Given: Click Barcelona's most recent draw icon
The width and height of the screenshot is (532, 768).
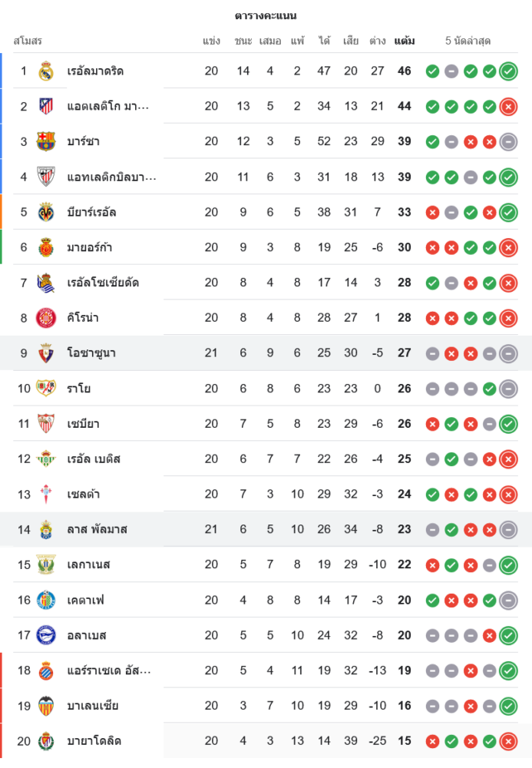Looking at the screenshot, I should 507,141.
